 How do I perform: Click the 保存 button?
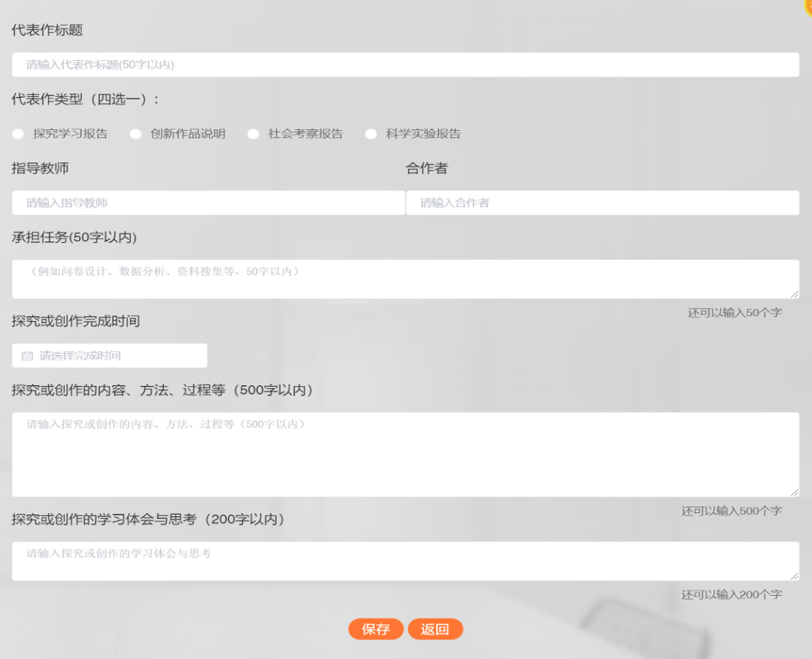[375, 630]
